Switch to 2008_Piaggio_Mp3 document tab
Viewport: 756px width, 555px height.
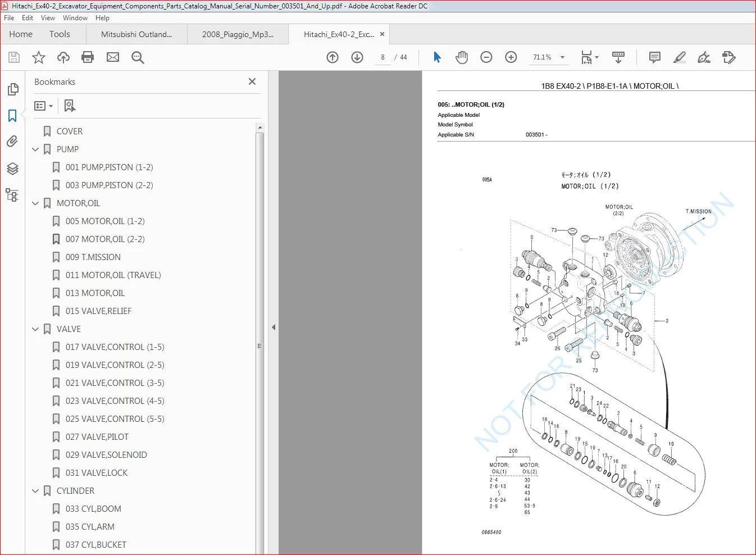point(238,34)
